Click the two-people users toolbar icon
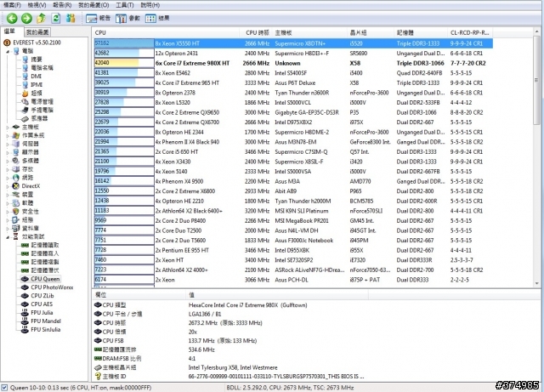Viewport: 544px width, 392px height. pos(71,18)
